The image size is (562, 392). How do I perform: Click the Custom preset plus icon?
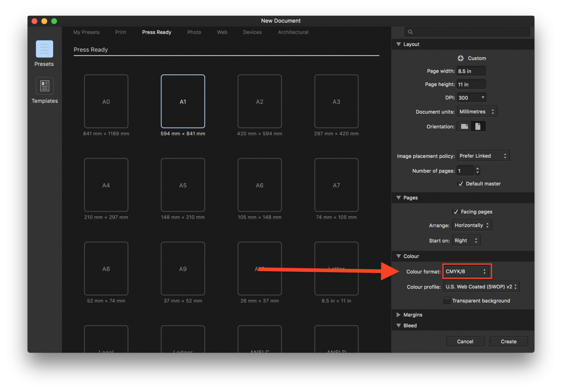coord(460,58)
